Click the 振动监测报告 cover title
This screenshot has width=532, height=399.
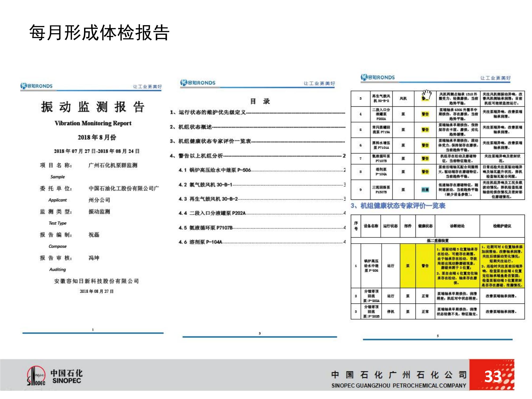[x=93, y=107]
